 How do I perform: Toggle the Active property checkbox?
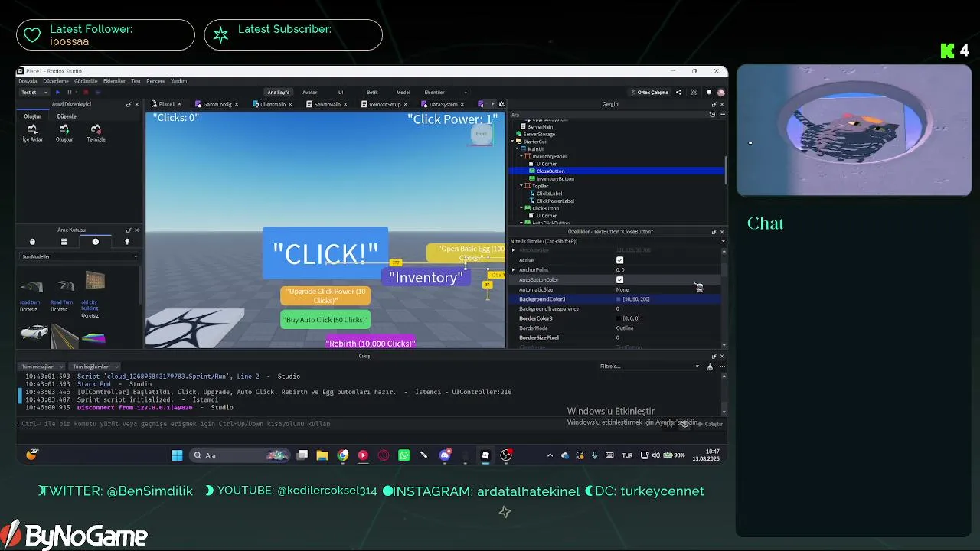619,260
